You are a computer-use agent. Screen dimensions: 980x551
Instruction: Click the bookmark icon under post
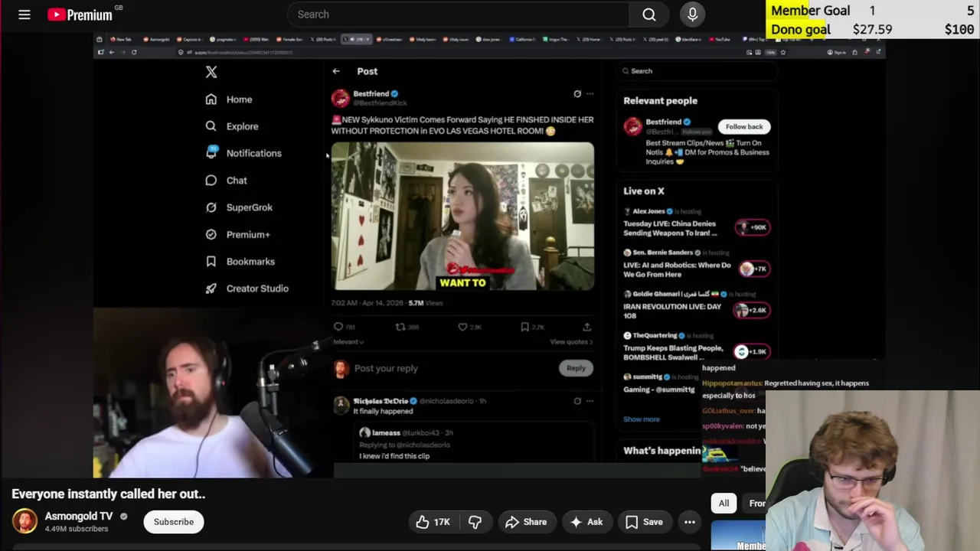click(524, 327)
